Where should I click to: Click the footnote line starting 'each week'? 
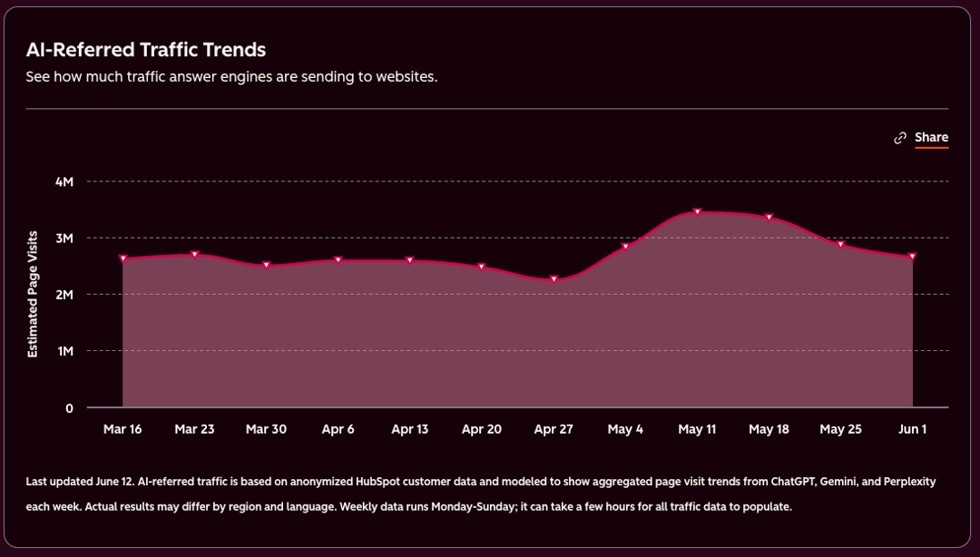point(408,507)
